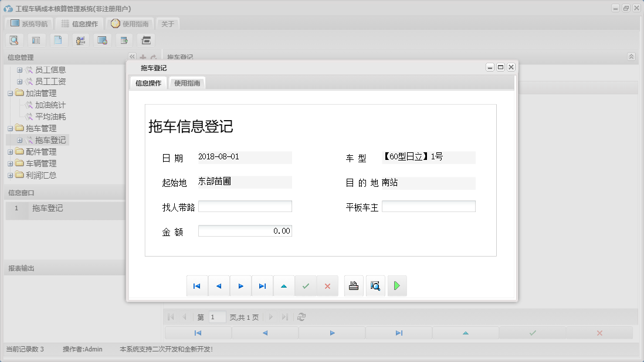
Task: Collapse the 加油管理 folder
Action: coord(11,93)
